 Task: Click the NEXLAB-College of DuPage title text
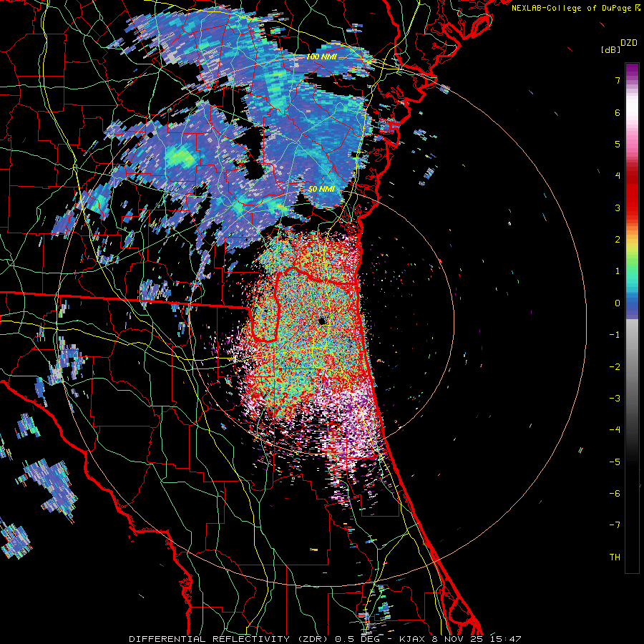(572, 8)
